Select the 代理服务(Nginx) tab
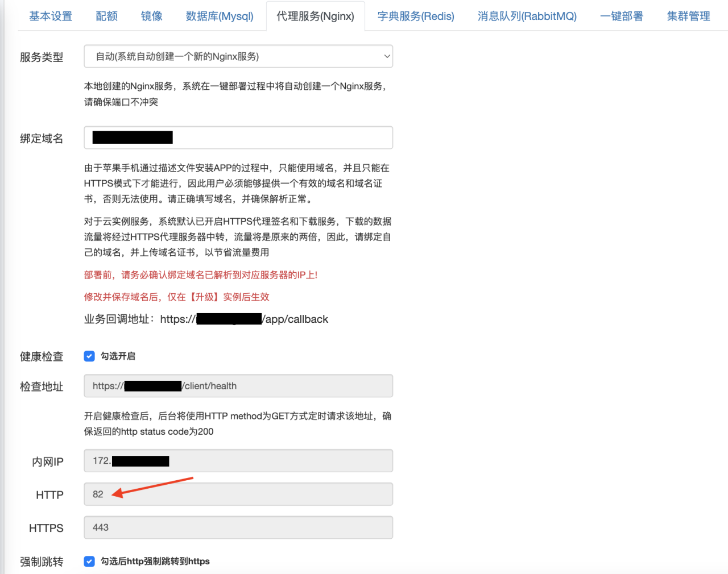Screen dimensions: 728x574 pyautogui.click(x=316, y=15)
